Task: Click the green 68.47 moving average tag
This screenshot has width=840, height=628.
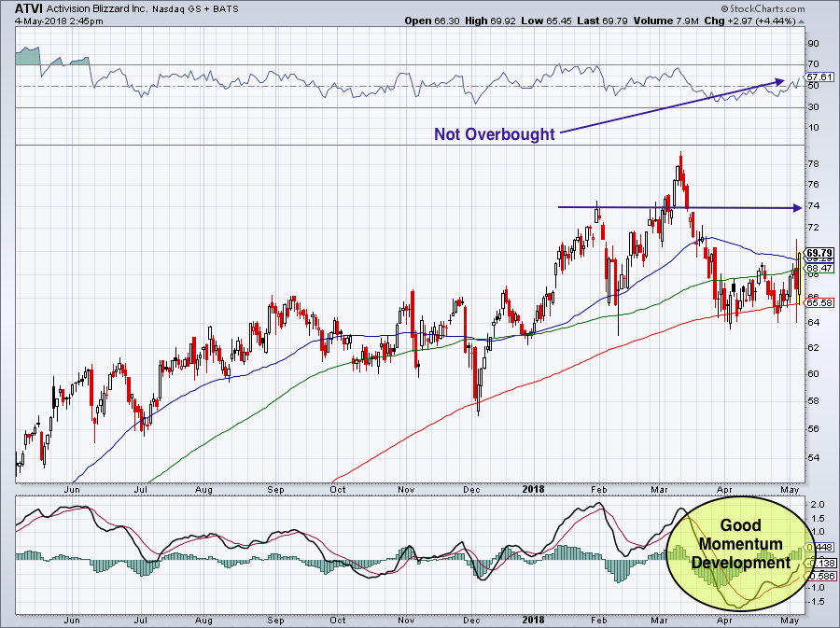Action: (x=819, y=268)
